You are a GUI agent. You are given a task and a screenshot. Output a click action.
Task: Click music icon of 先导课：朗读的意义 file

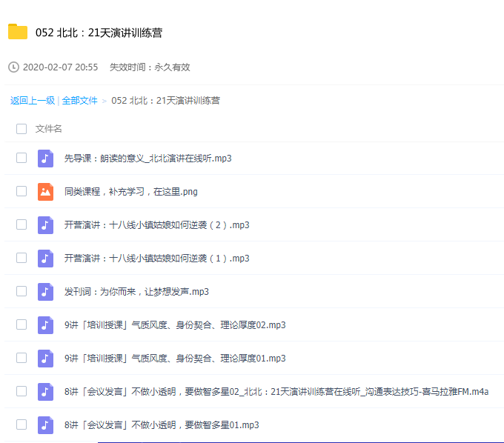click(46, 159)
